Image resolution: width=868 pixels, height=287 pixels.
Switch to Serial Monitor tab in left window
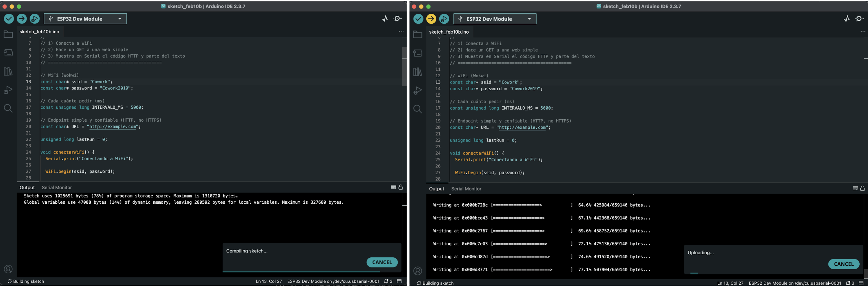pos(57,187)
